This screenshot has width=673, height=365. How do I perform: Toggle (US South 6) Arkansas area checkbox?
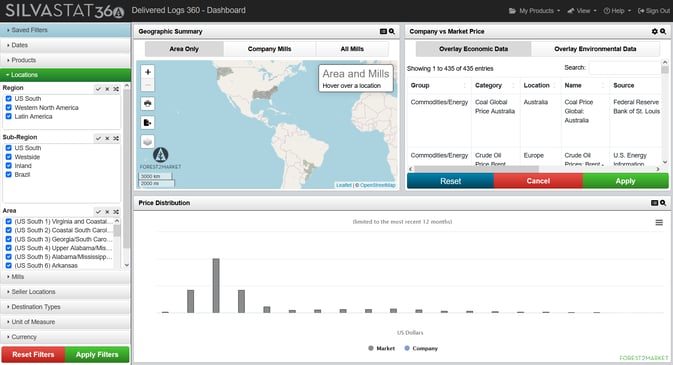9,265
